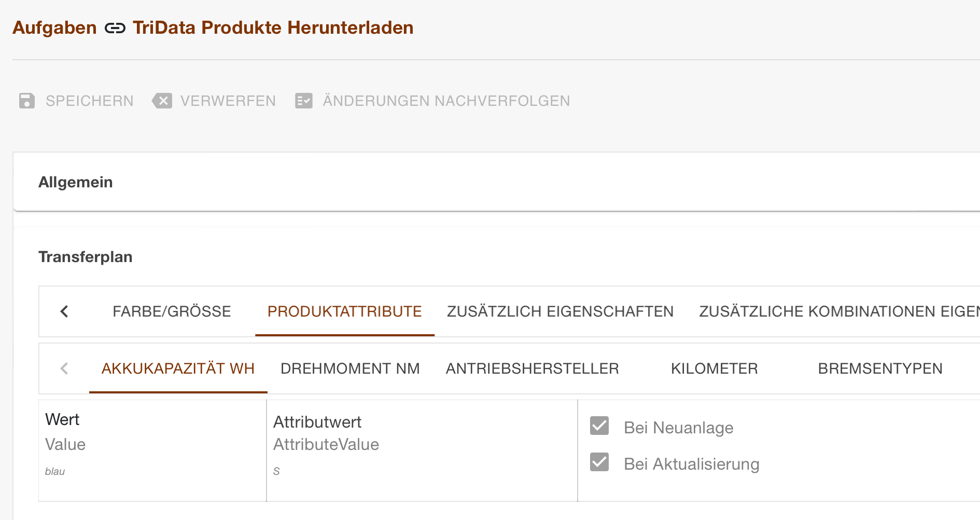Expand the Allgemein section

(x=496, y=182)
